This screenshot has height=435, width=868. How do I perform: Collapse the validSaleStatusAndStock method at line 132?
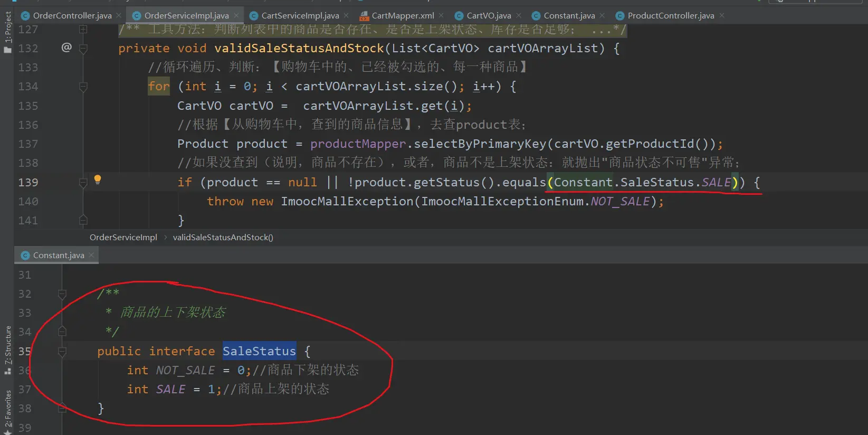coord(83,49)
